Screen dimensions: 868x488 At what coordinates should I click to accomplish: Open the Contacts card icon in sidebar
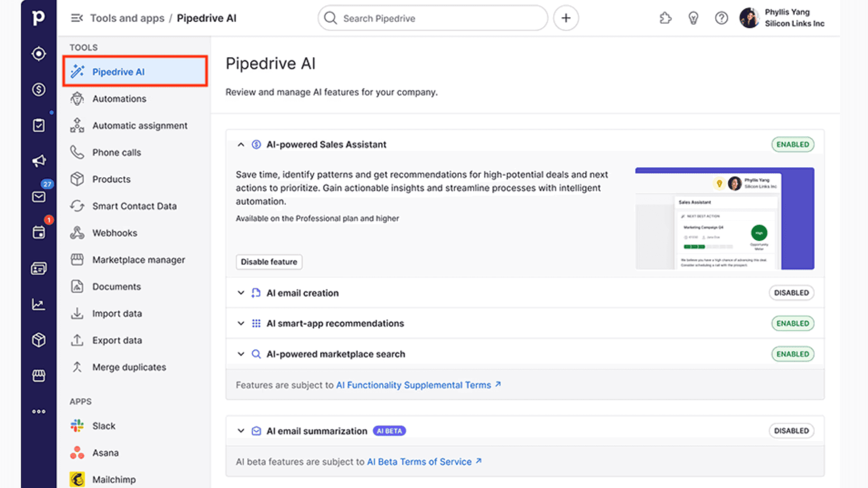click(x=38, y=268)
